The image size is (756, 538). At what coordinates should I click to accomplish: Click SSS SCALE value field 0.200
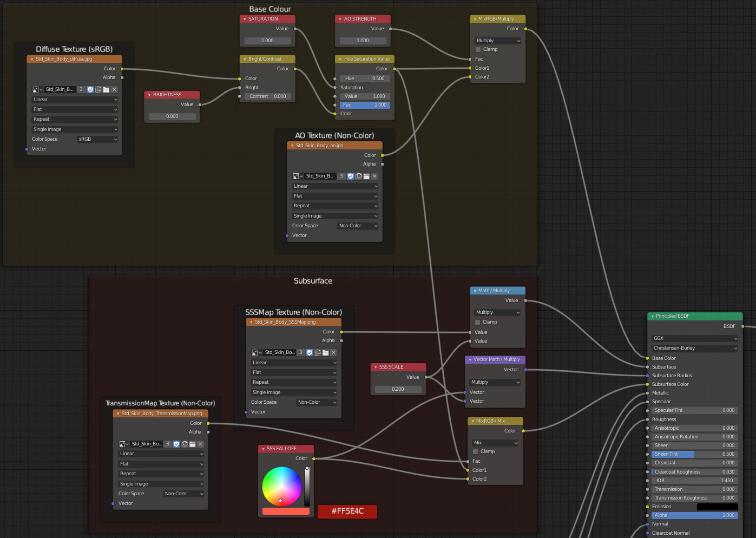coord(398,389)
